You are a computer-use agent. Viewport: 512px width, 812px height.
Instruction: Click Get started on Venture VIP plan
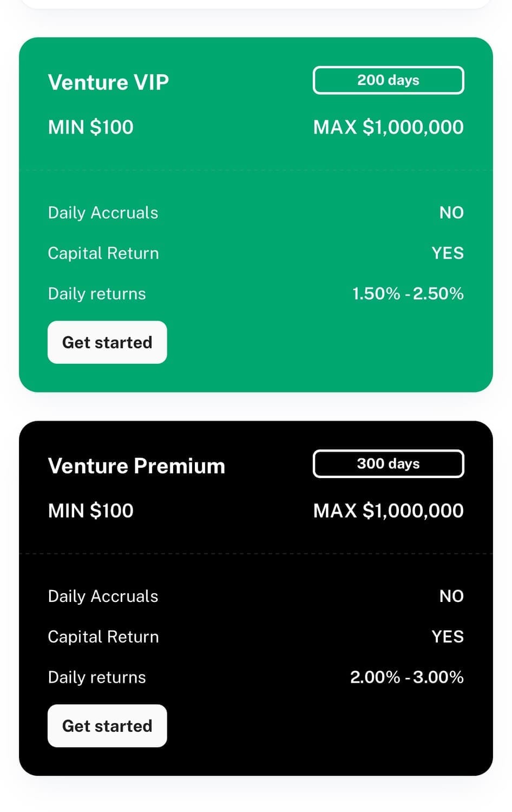click(x=107, y=342)
